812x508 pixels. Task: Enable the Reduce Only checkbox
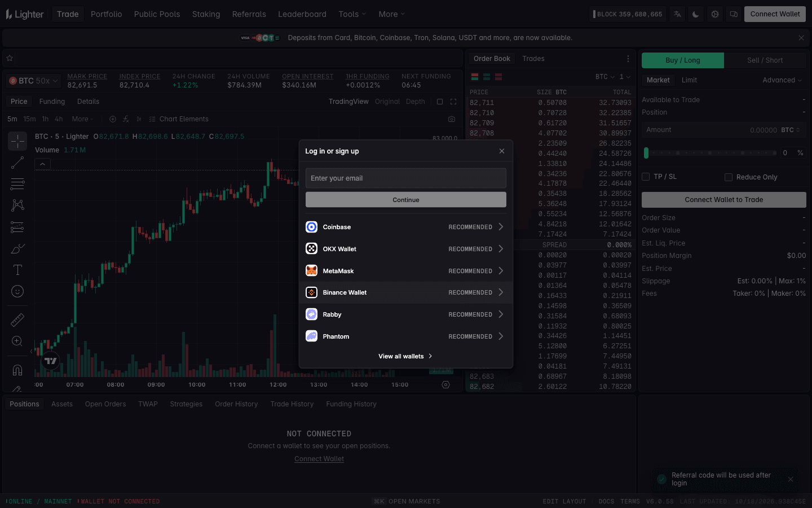(729, 177)
